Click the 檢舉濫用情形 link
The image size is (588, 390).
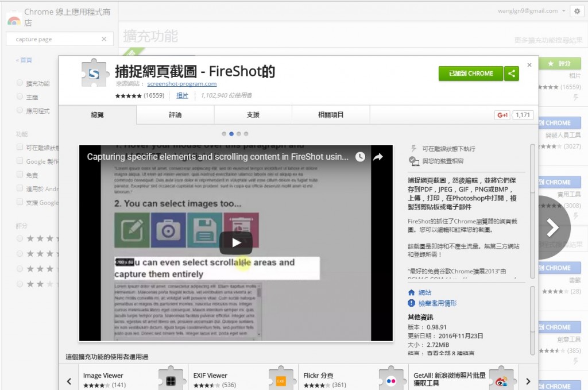click(x=437, y=303)
